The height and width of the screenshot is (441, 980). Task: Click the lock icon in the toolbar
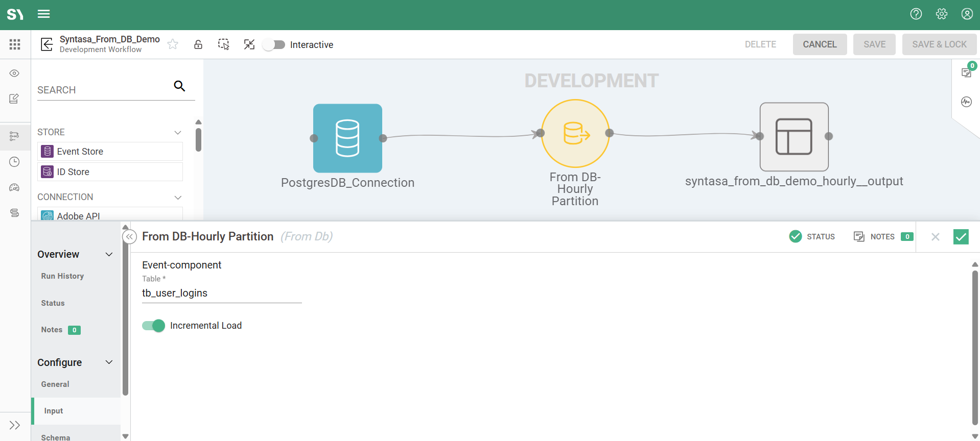(198, 44)
